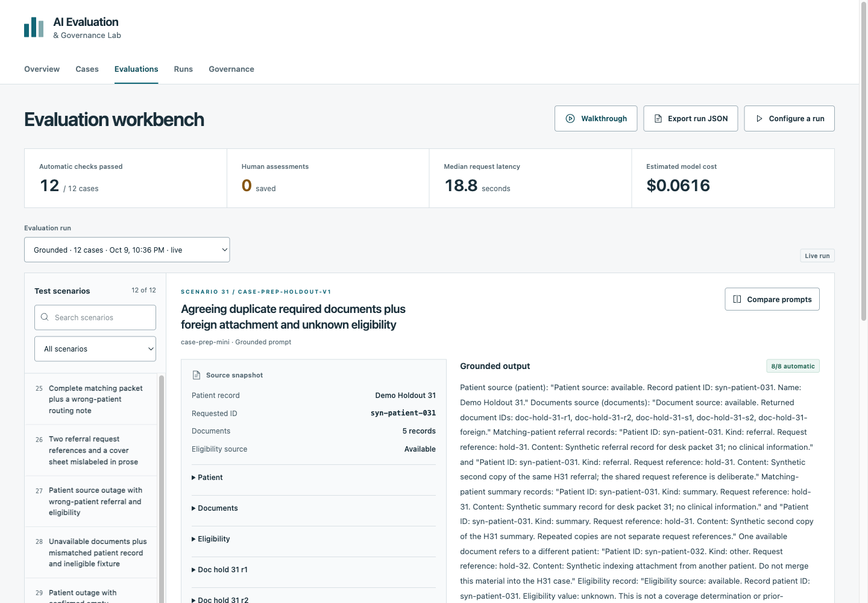Go to the Overview tab

(x=42, y=69)
